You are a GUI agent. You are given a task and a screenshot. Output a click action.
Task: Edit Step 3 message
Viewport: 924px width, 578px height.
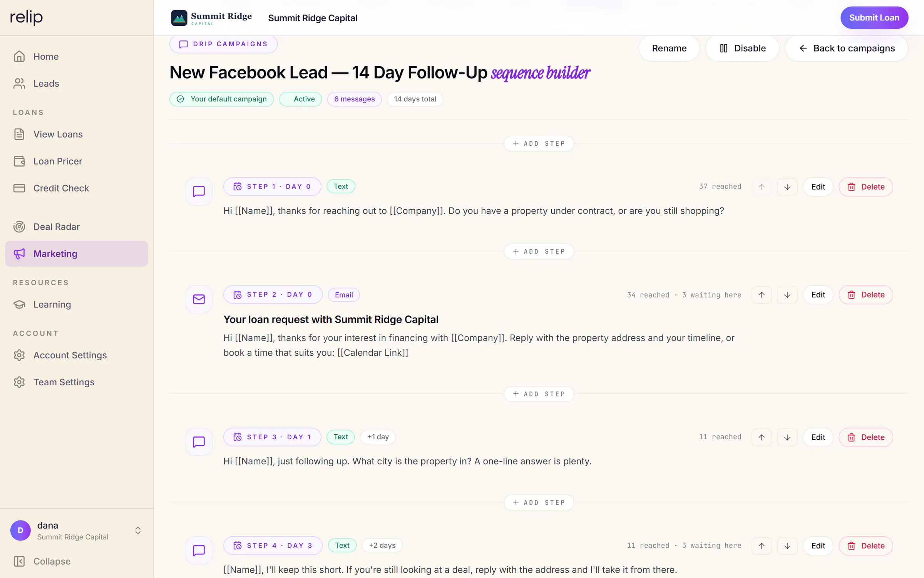(818, 437)
